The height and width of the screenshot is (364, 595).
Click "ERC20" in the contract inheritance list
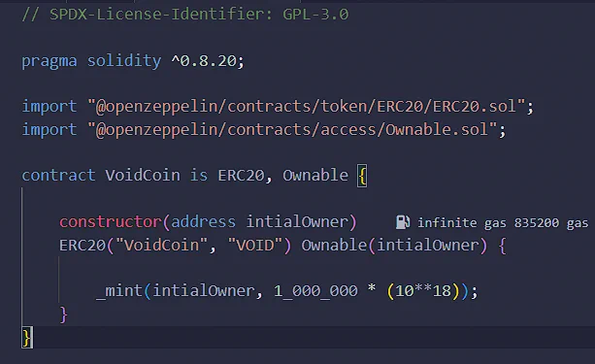click(241, 176)
